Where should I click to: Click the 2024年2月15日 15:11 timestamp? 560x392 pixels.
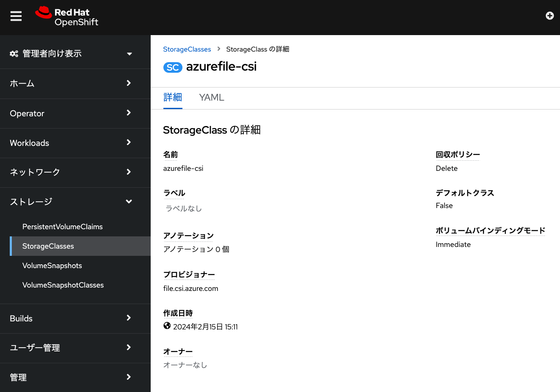[x=205, y=327]
